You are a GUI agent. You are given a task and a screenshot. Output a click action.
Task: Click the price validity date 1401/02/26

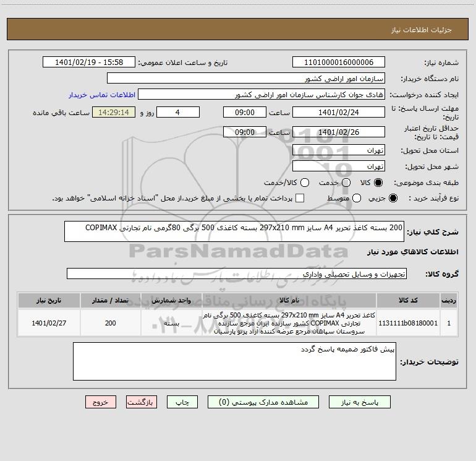[339, 132]
